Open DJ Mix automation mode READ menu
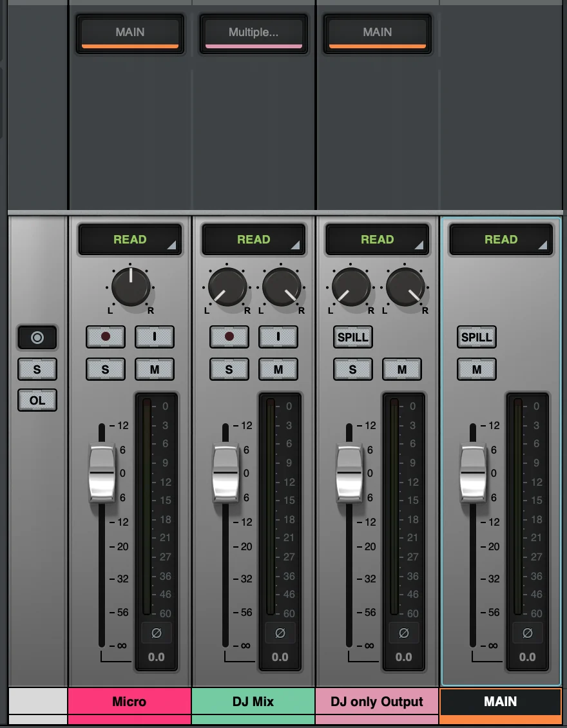The width and height of the screenshot is (567, 728). [254, 240]
